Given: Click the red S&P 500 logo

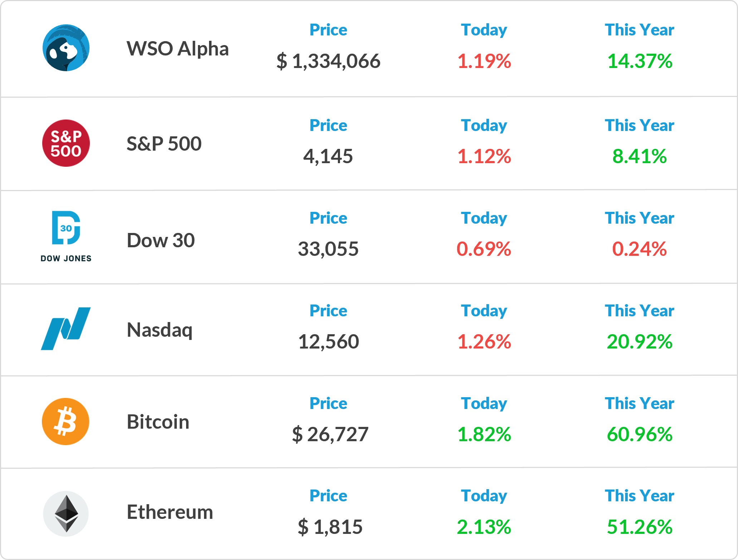Looking at the screenshot, I should tap(66, 143).
